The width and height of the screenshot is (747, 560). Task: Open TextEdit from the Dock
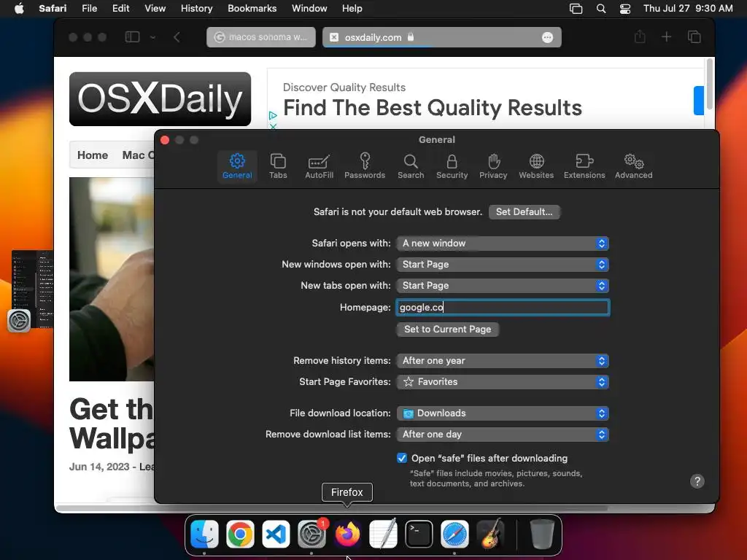[383, 534]
